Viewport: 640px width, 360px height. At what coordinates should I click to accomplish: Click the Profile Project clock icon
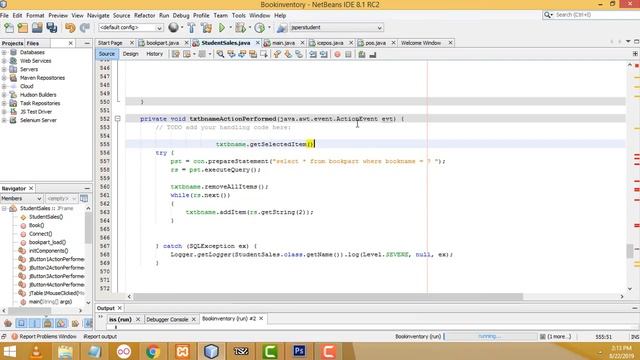[260, 28]
